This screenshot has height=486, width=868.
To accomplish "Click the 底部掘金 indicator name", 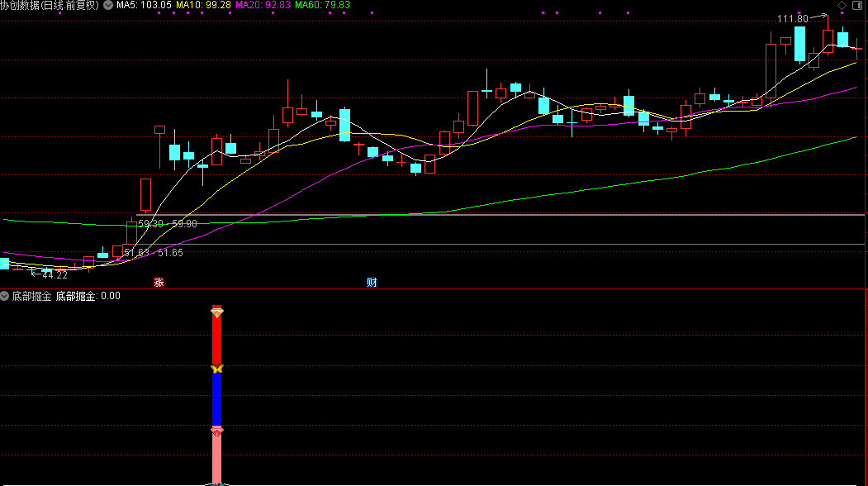I will [31, 296].
